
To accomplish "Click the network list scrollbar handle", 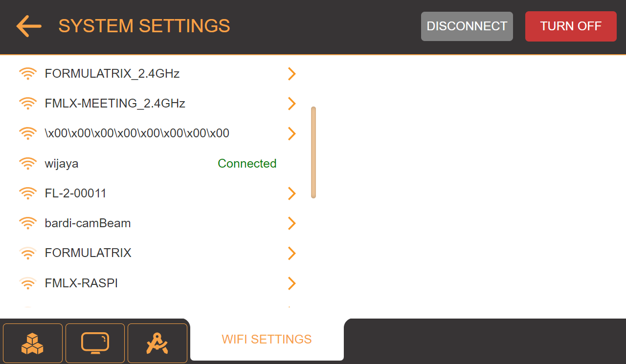I will tap(313, 152).
